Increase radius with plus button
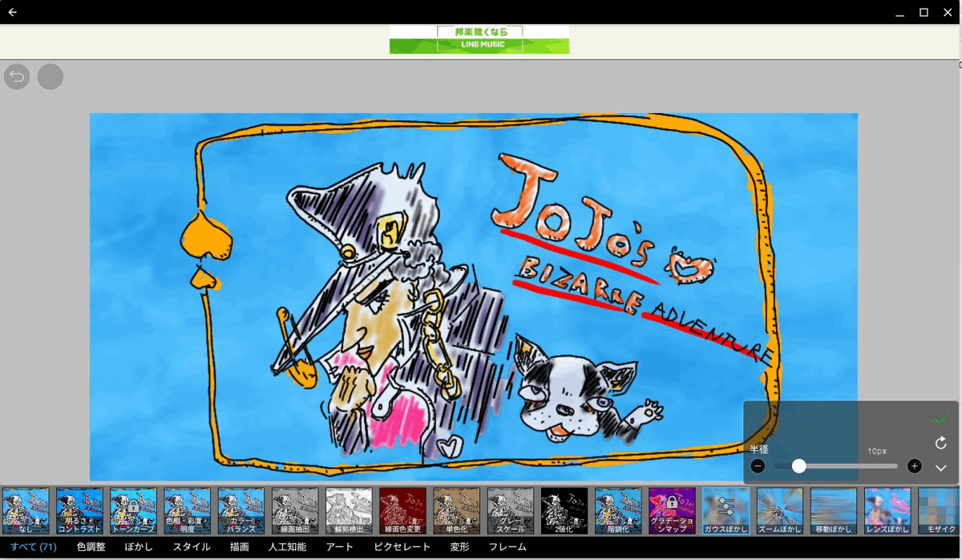Image resolution: width=962 pixels, height=560 pixels. click(914, 466)
